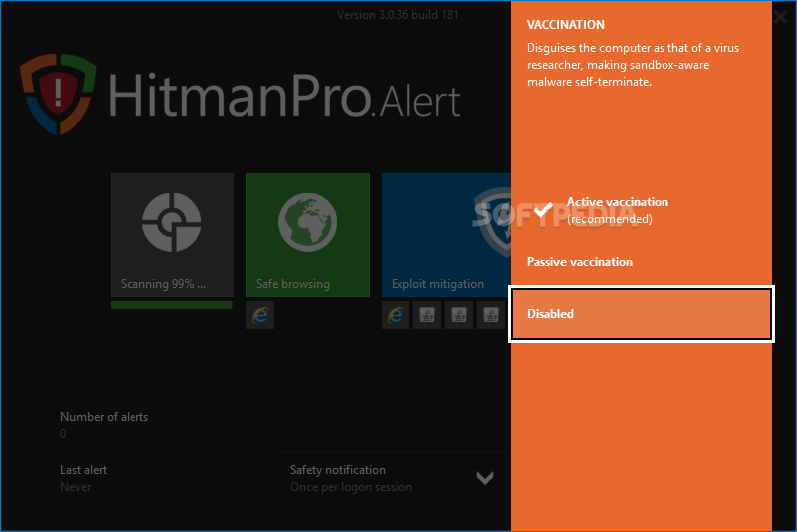Click the Java icon beside Exploit mitigation's IE icon

pos(427,315)
